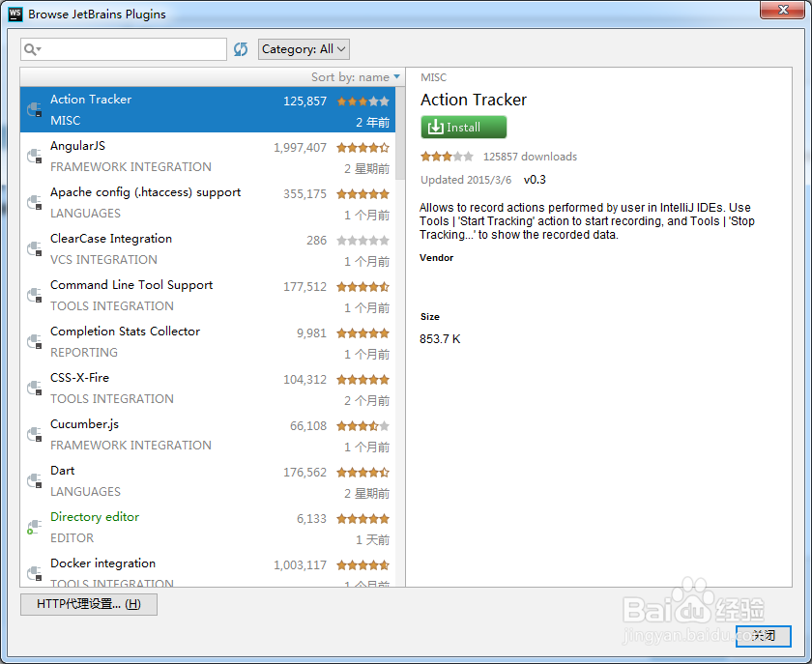
Task: Open the Sort by: name dropdown
Action: point(356,77)
